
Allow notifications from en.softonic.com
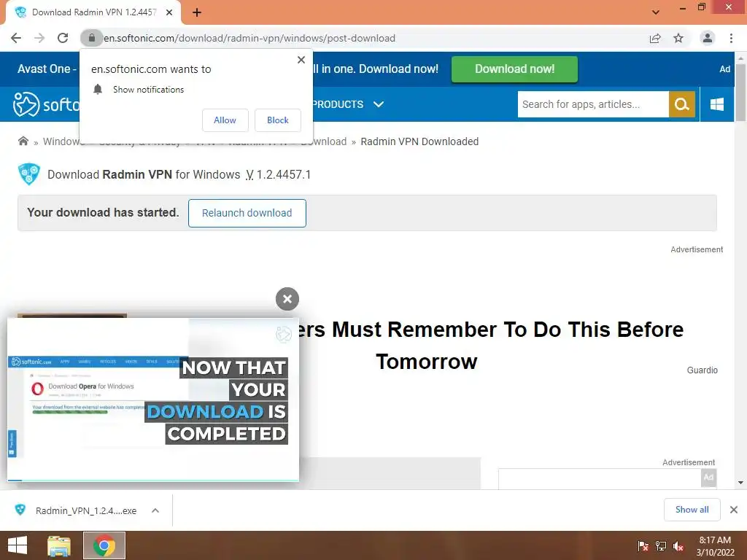[x=225, y=120]
